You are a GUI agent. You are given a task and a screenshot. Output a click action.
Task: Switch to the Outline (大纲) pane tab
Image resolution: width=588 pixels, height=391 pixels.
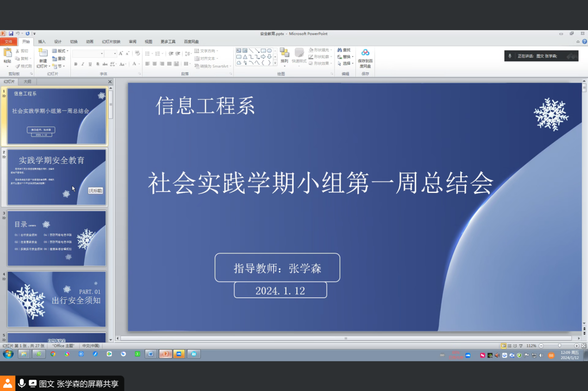click(28, 82)
